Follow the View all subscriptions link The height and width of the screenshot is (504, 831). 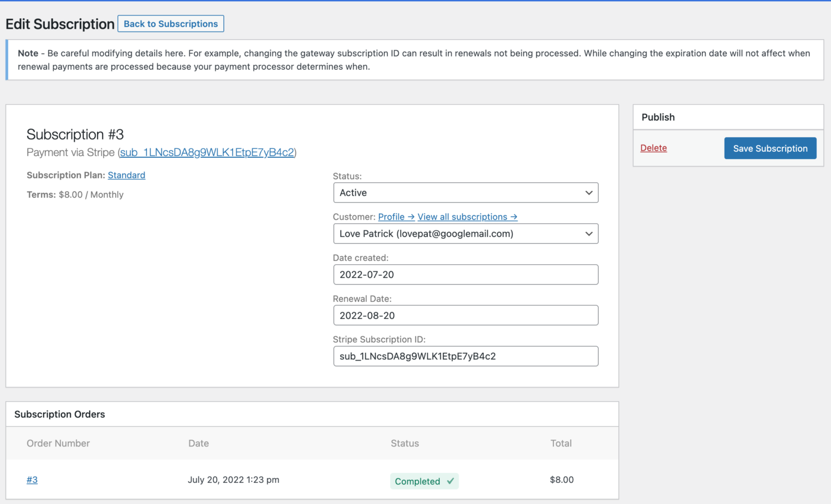coord(468,217)
